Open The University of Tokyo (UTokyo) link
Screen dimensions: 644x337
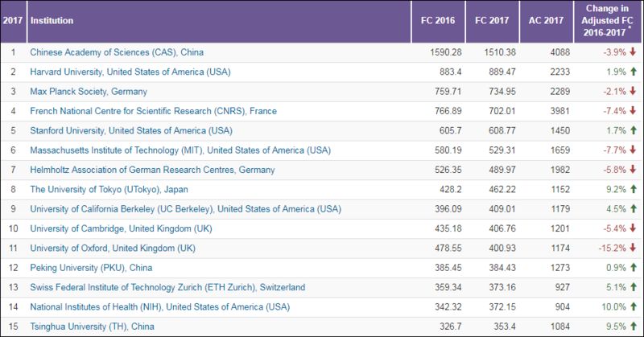tap(109, 189)
